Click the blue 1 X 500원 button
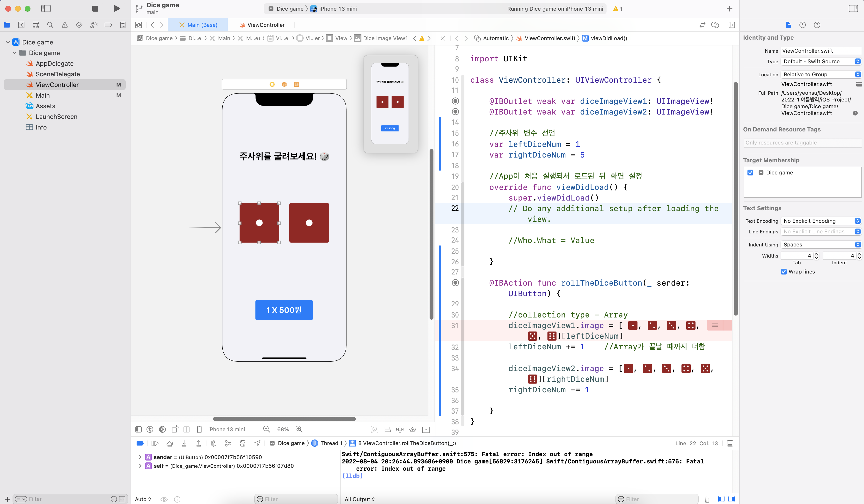Image resolution: width=864 pixels, height=504 pixels. pyautogui.click(x=284, y=310)
